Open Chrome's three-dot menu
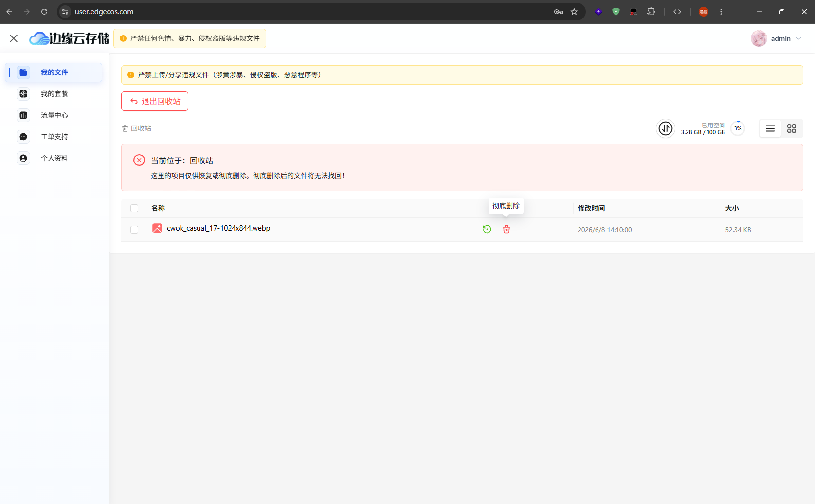This screenshot has height=504, width=815. pyautogui.click(x=721, y=12)
